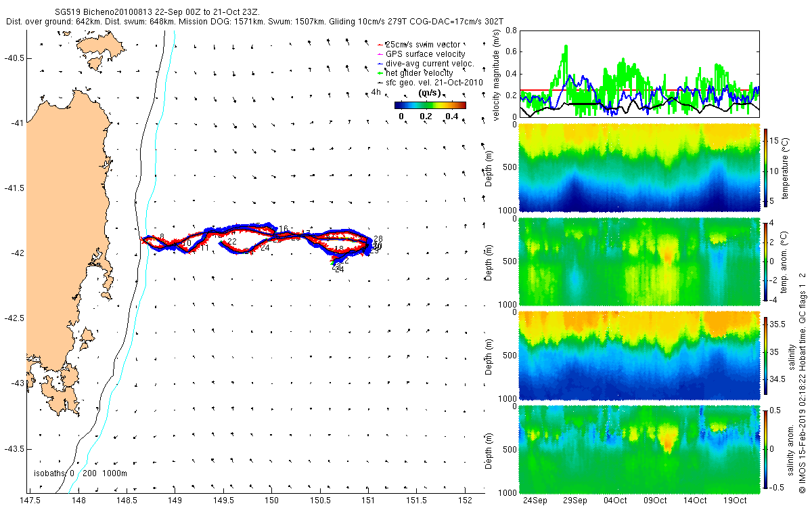Click the '0.8' tick on velocity magnitude axis
Viewport: 812px width, 508px height.
(512, 31)
